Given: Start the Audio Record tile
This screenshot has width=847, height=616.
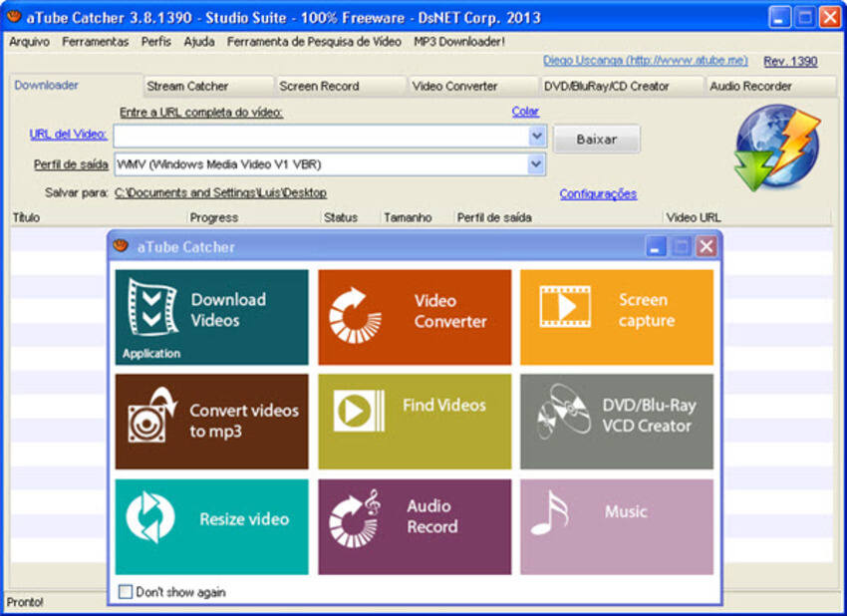Looking at the screenshot, I should click(415, 526).
